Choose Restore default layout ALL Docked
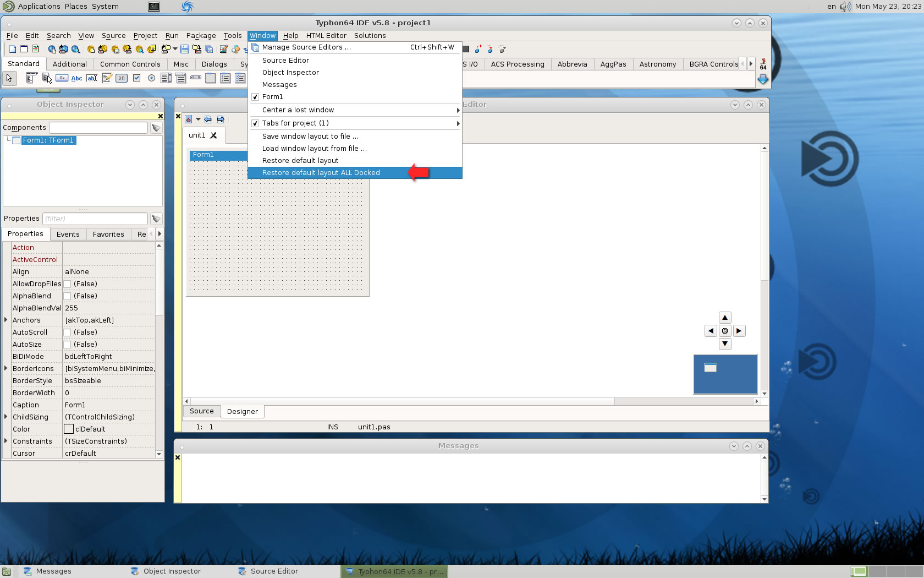 pyautogui.click(x=355, y=173)
